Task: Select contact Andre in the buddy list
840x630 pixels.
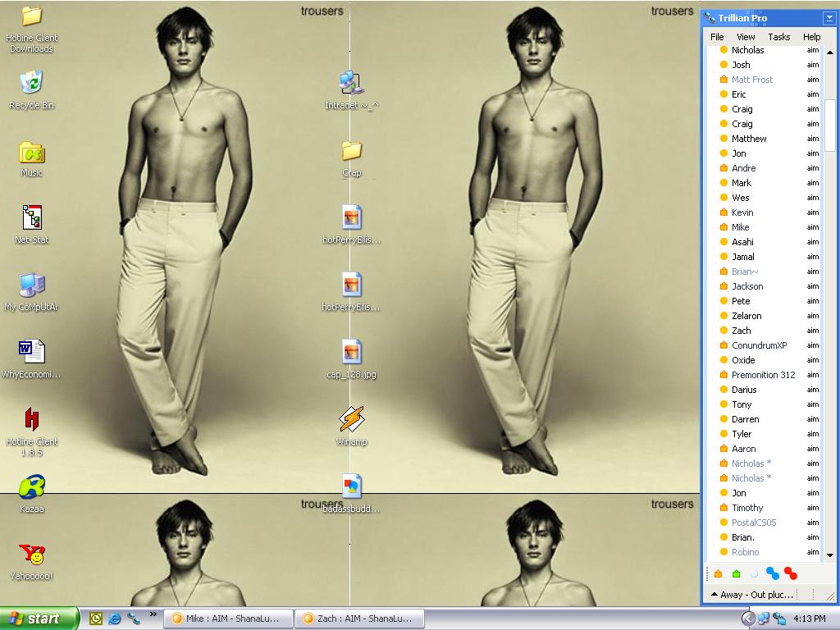Action: (763, 168)
